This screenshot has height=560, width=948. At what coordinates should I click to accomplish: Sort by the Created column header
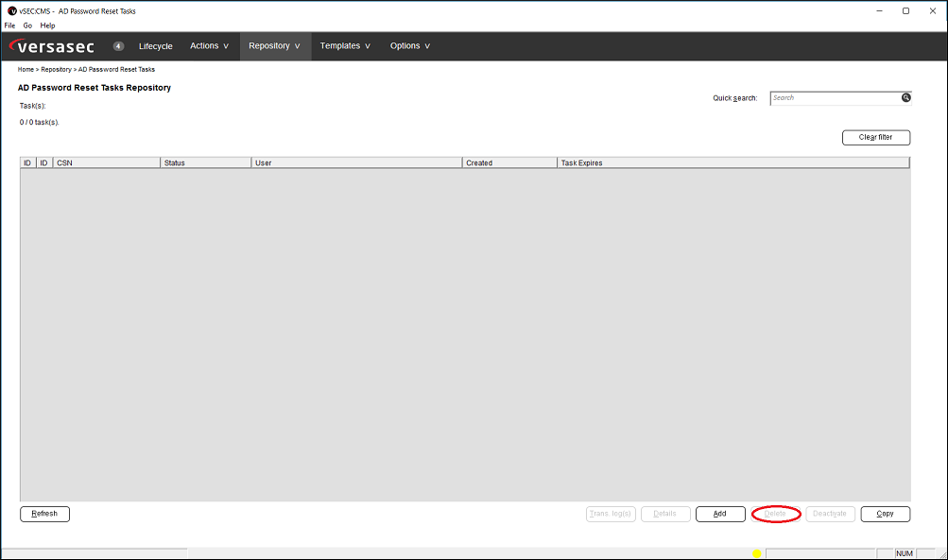(x=509, y=163)
